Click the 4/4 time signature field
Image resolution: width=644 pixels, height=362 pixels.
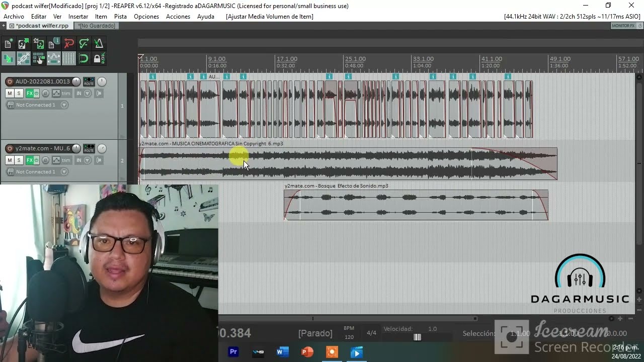pyautogui.click(x=371, y=333)
